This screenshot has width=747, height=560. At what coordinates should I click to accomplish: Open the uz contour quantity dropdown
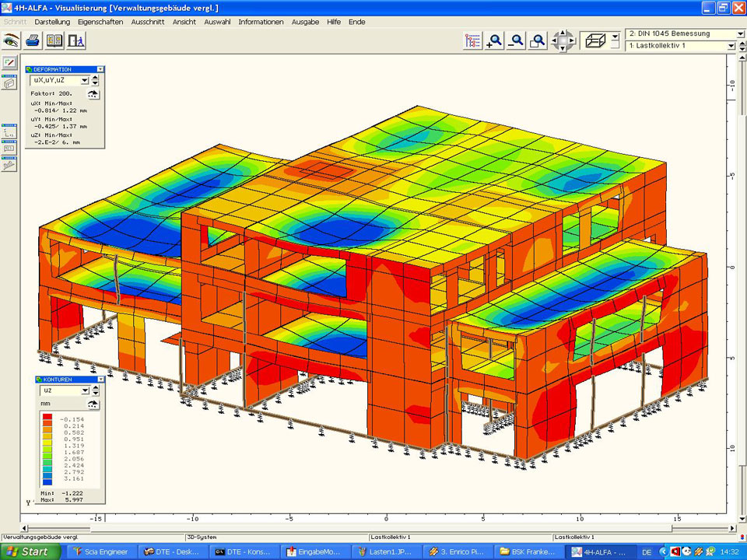(x=84, y=390)
